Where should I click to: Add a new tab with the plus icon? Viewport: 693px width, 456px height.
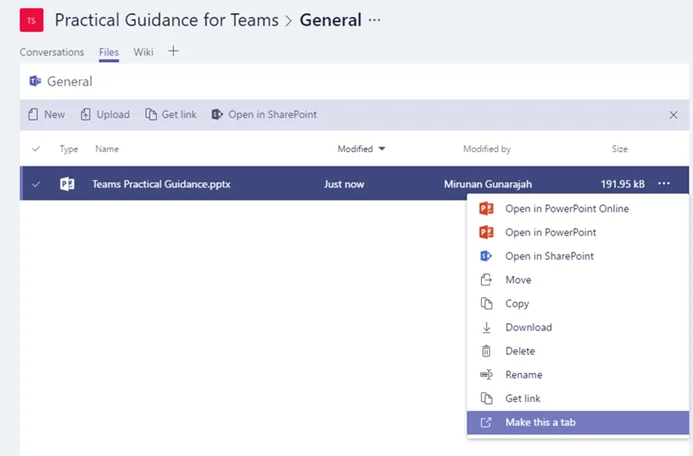[x=173, y=51]
